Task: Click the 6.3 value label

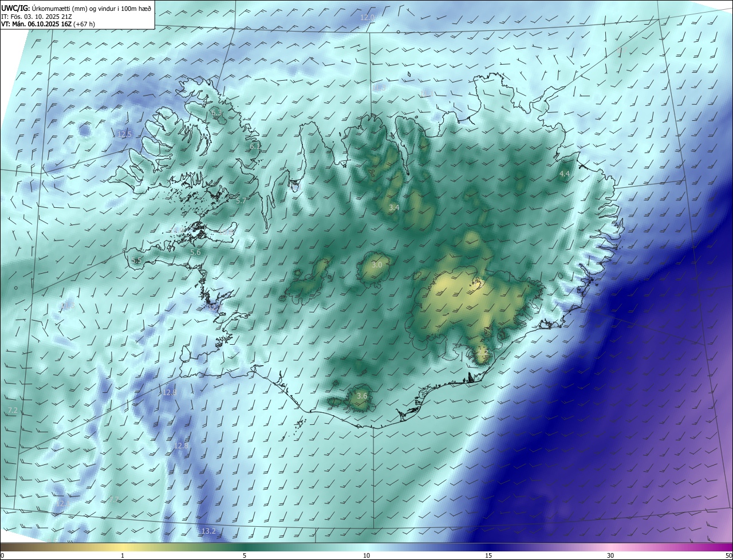Action: point(216,113)
